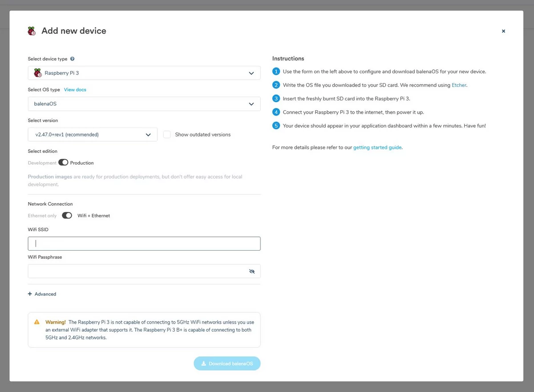Click the help icon next to Select device type
Viewport: 534px width, 392px height.
point(73,59)
